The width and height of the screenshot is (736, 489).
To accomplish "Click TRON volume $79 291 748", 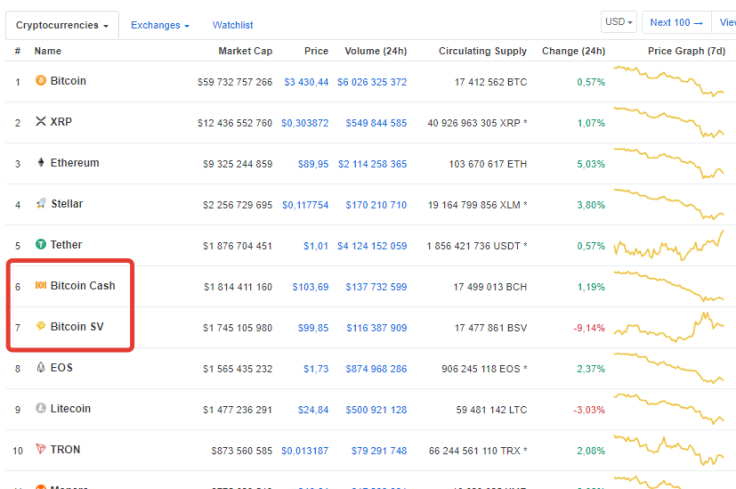I will tap(379, 451).
